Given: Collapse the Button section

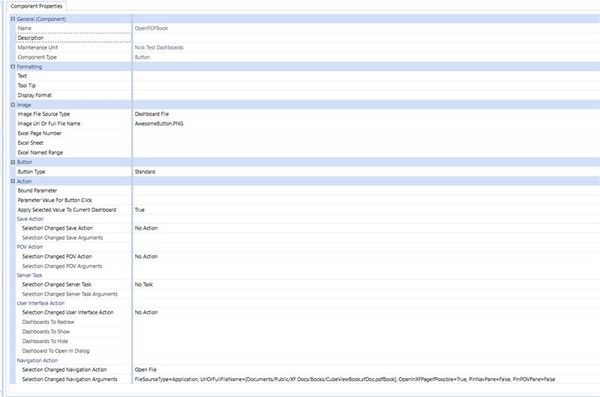Looking at the screenshot, I should pyautogui.click(x=13, y=162).
